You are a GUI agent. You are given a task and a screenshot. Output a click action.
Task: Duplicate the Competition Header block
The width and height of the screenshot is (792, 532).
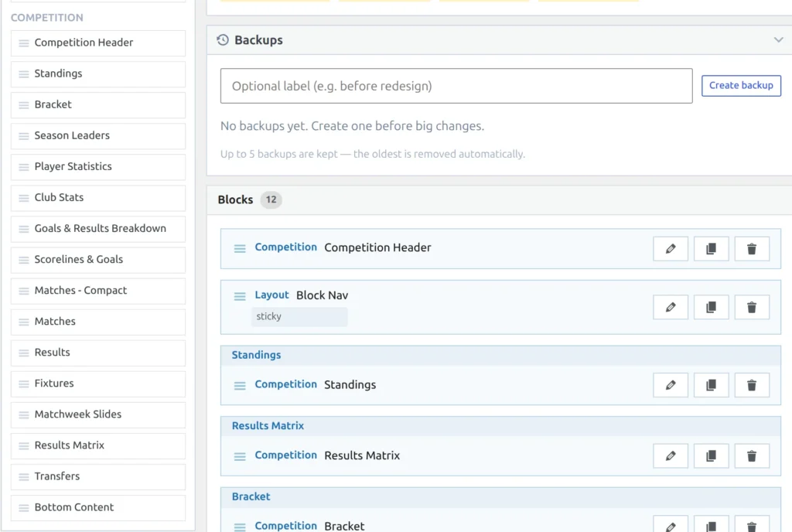[712, 248]
